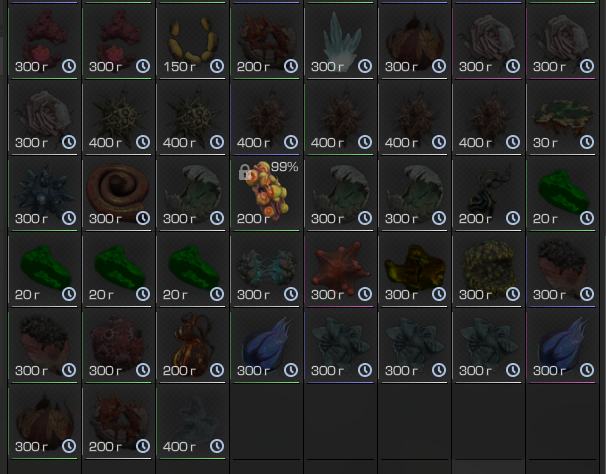The width and height of the screenshot is (606, 474).
Task: Select the red starfish-shaped artifact
Action: tap(340, 268)
